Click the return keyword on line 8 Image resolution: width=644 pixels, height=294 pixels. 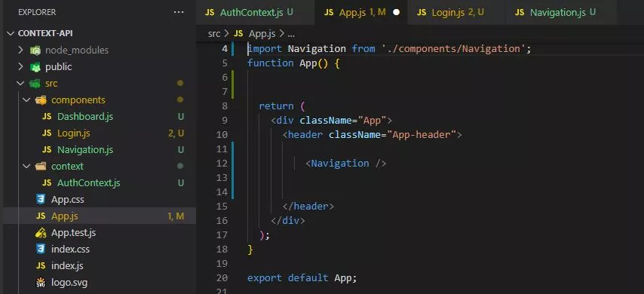click(x=276, y=106)
